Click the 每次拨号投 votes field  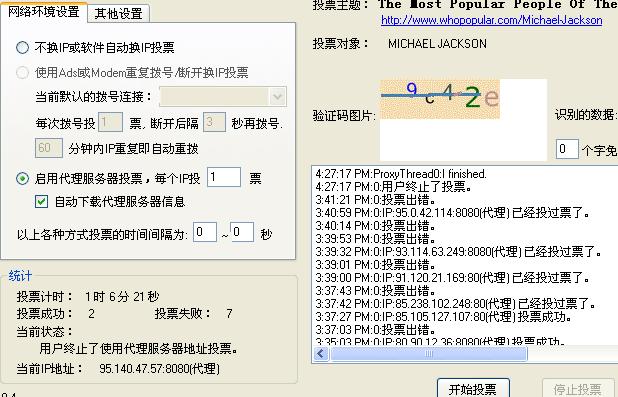[x=110, y=123]
